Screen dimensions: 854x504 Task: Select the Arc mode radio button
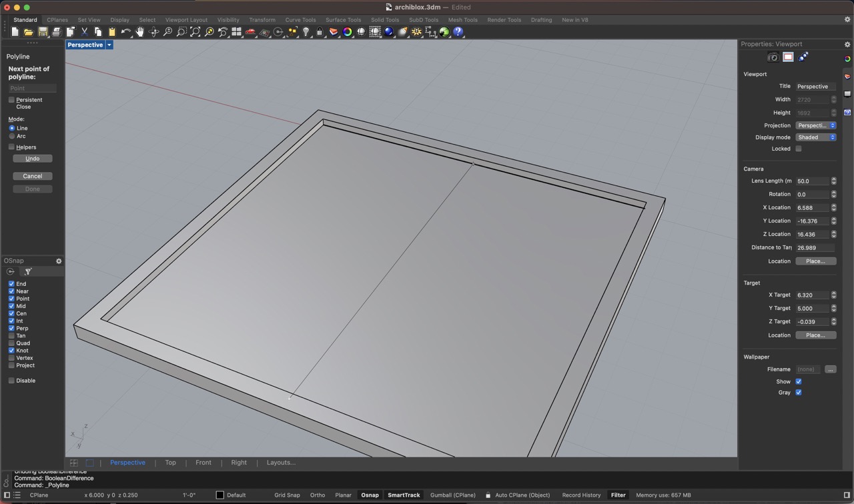(x=12, y=136)
